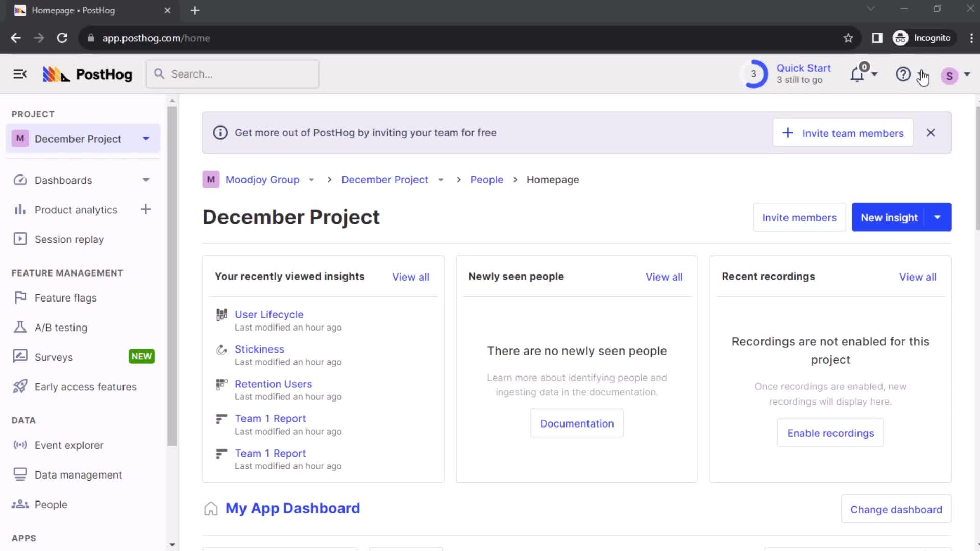The width and height of the screenshot is (980, 551).
Task: Click the Early access rocket icon
Action: point(20,386)
